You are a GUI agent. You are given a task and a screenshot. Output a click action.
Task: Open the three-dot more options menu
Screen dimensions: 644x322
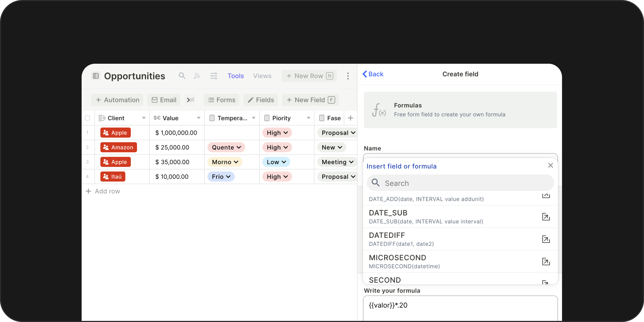pyautogui.click(x=348, y=76)
